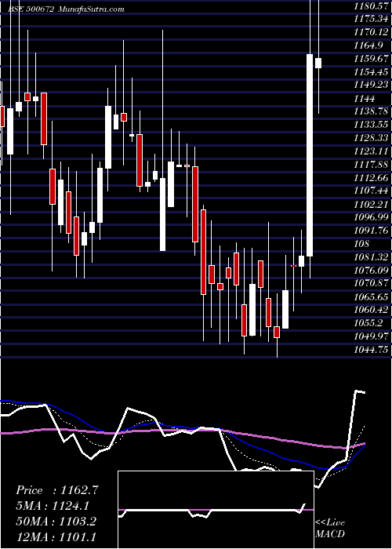Select the 1070.87 price axis label
Viewport: 392px width, 549px height.
coord(371,283)
